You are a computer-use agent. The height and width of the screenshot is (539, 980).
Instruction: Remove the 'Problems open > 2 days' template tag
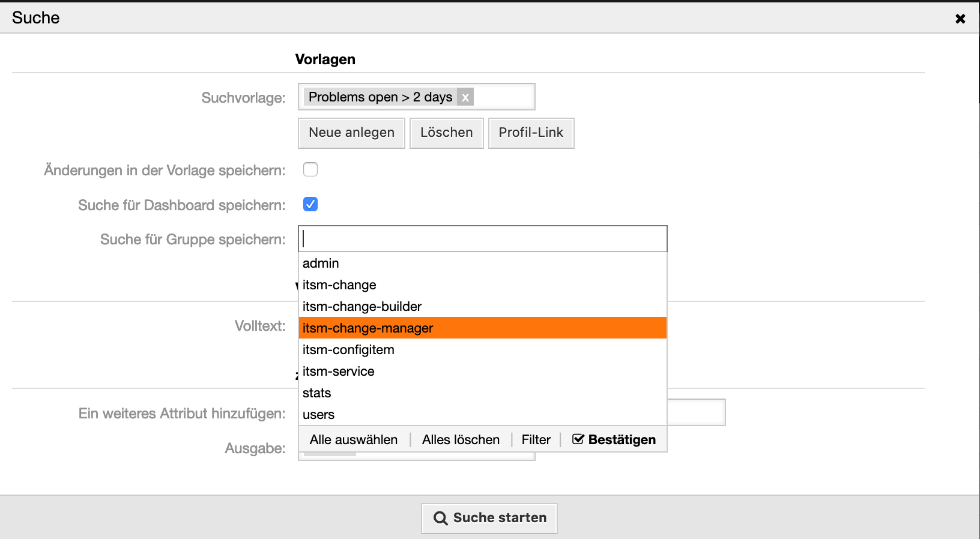point(465,97)
